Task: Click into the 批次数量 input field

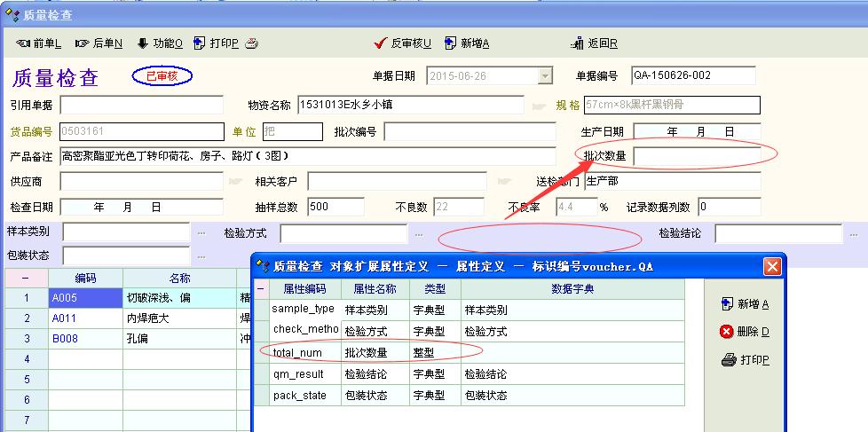Action: 696,156
